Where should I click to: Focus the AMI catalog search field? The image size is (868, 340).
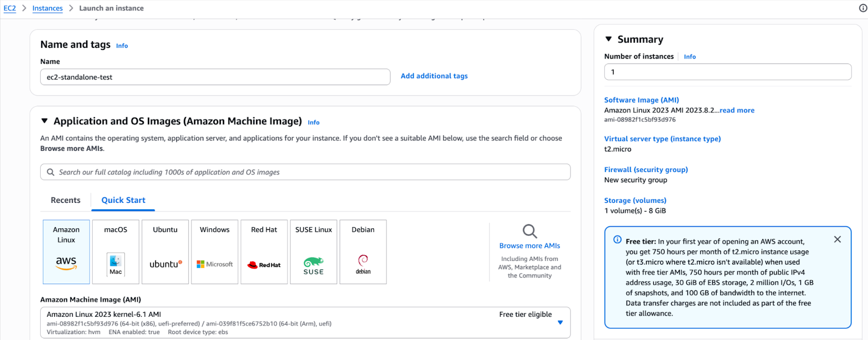tap(305, 172)
